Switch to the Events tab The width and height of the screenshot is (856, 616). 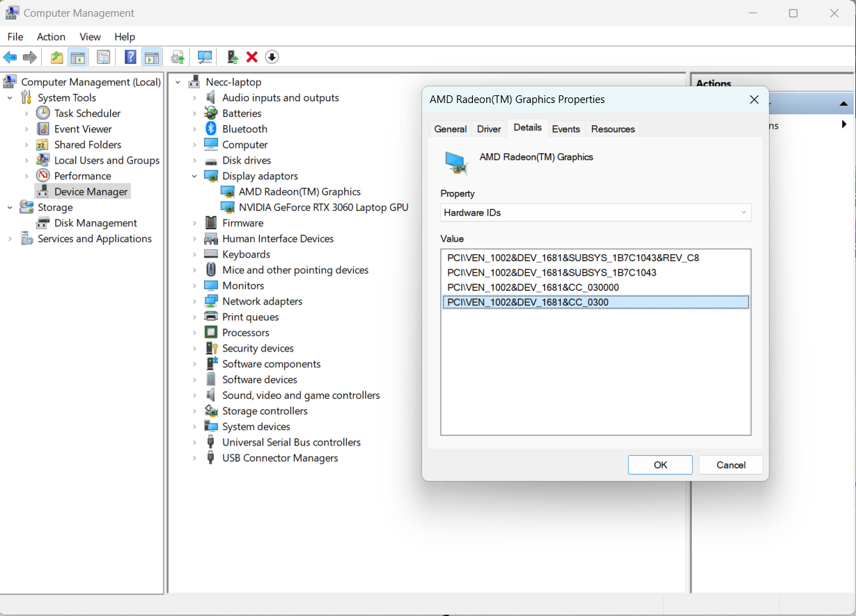[x=566, y=129]
